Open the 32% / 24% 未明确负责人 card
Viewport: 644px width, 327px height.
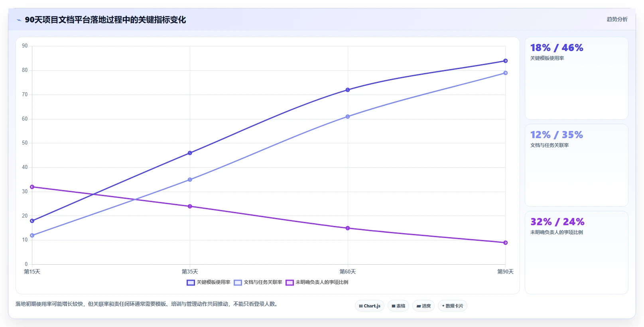pos(577,252)
